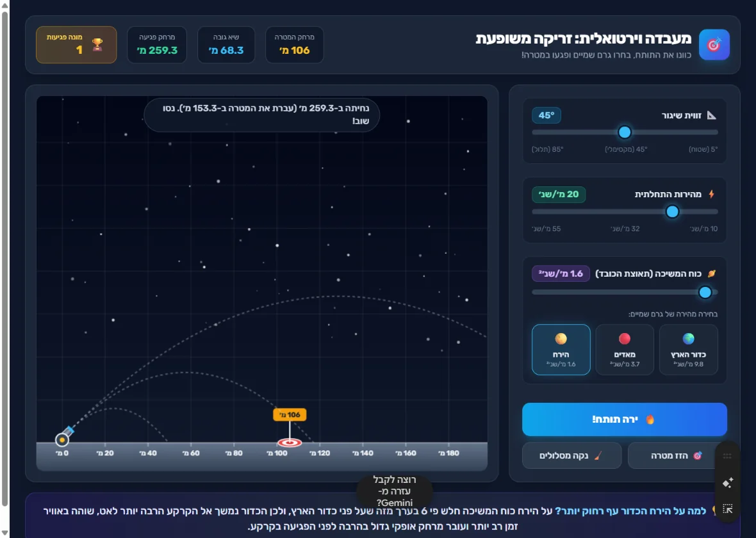Fire the cannon with ירה תותח! button
756x538 pixels.
click(x=625, y=420)
